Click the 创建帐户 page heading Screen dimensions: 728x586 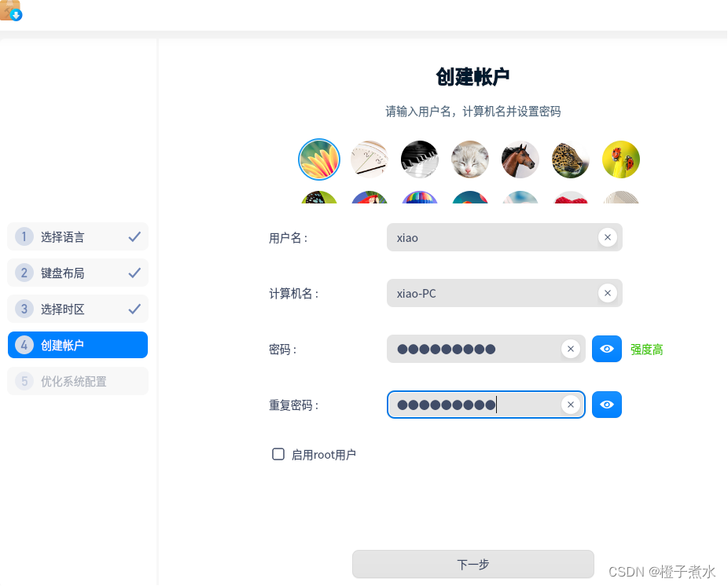(472, 77)
